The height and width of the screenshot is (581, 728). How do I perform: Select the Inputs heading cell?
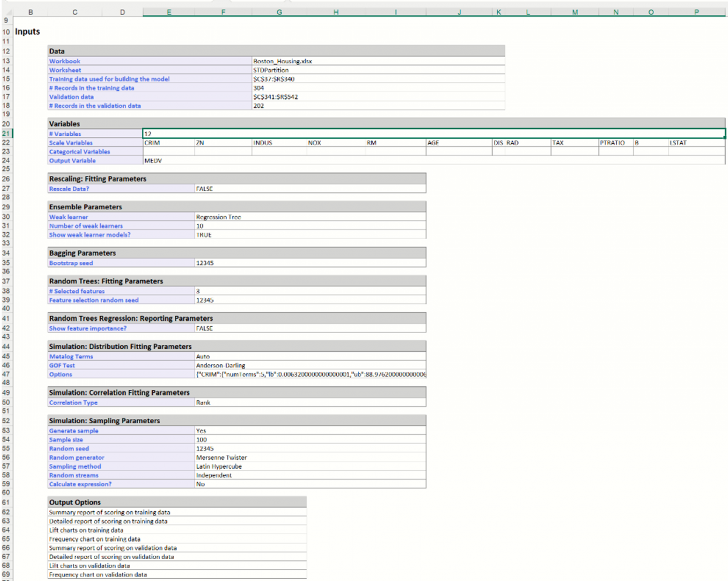[x=27, y=31]
